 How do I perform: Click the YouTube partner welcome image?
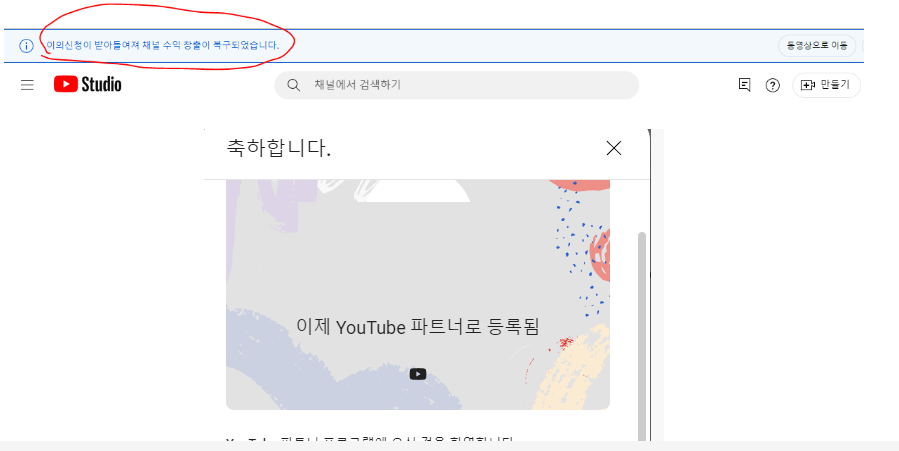click(x=418, y=295)
